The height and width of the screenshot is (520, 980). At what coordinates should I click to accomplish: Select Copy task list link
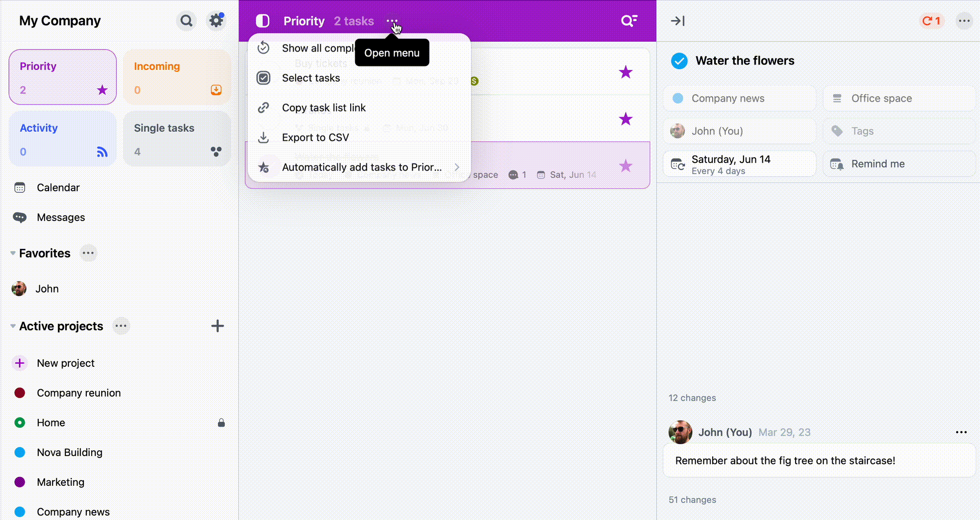[x=323, y=108]
